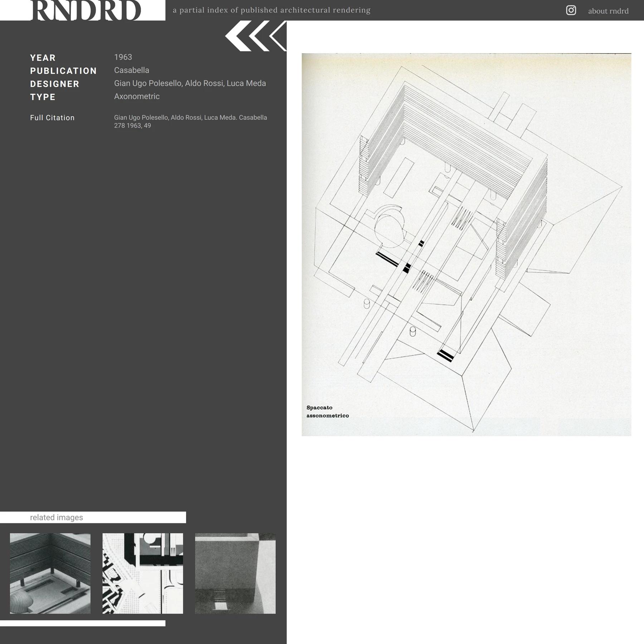
Task: Filter by year 1963
Action: coord(123,57)
